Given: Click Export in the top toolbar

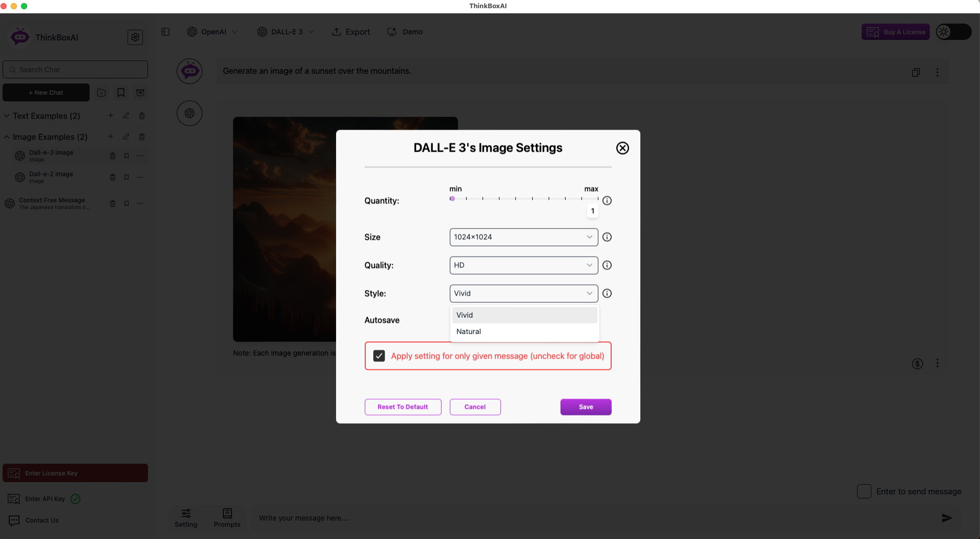Looking at the screenshot, I should point(351,32).
